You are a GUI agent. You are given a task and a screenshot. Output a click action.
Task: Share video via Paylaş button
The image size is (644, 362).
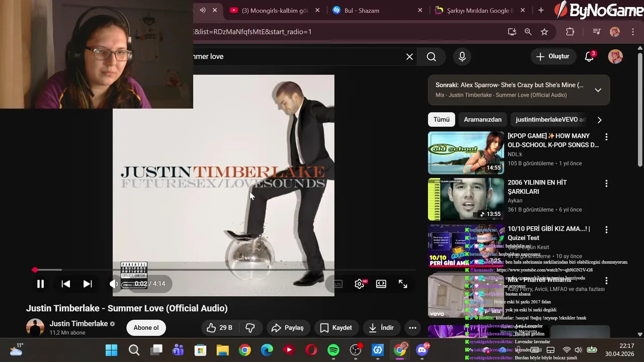(x=287, y=328)
